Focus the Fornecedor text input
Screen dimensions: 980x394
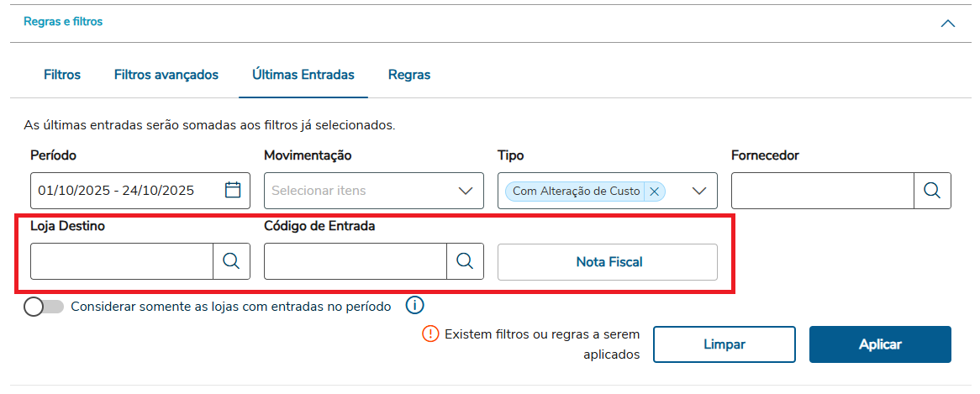coord(822,191)
